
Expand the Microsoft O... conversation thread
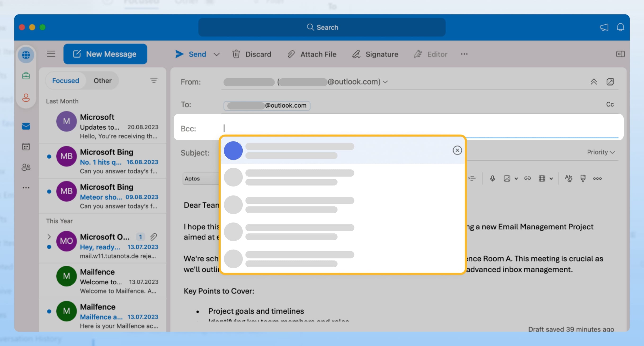[49, 237]
